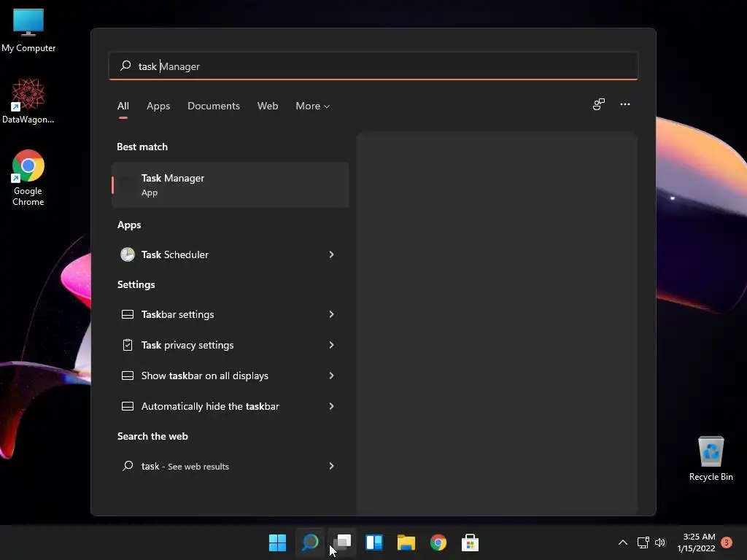747x560 pixels.
Task: Expand Taskbar settings details arrow
Action: coord(332,314)
